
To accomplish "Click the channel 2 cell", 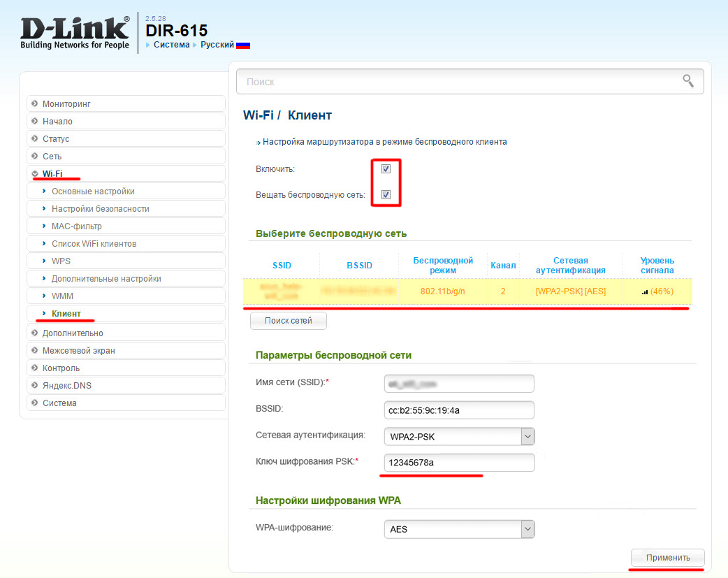I will pyautogui.click(x=503, y=291).
